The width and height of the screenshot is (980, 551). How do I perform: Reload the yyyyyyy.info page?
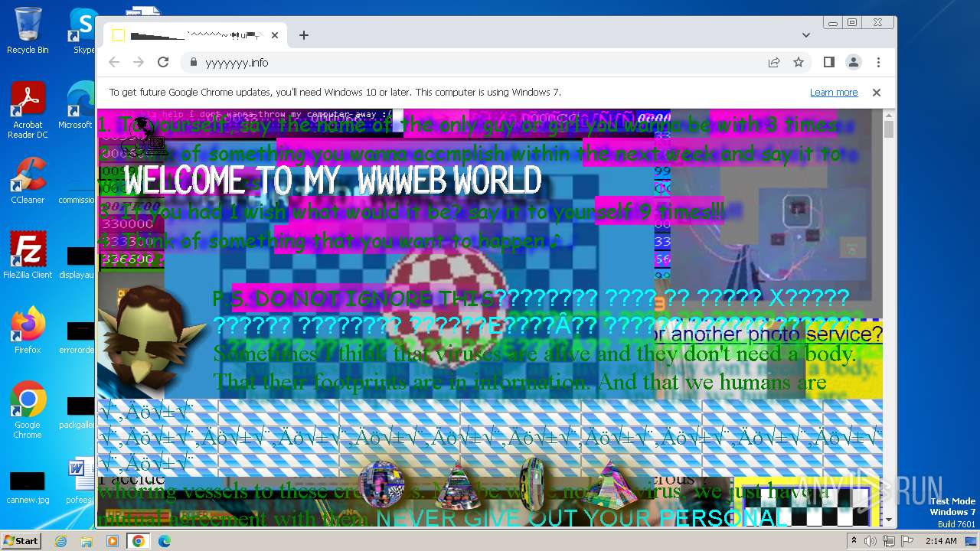point(163,62)
